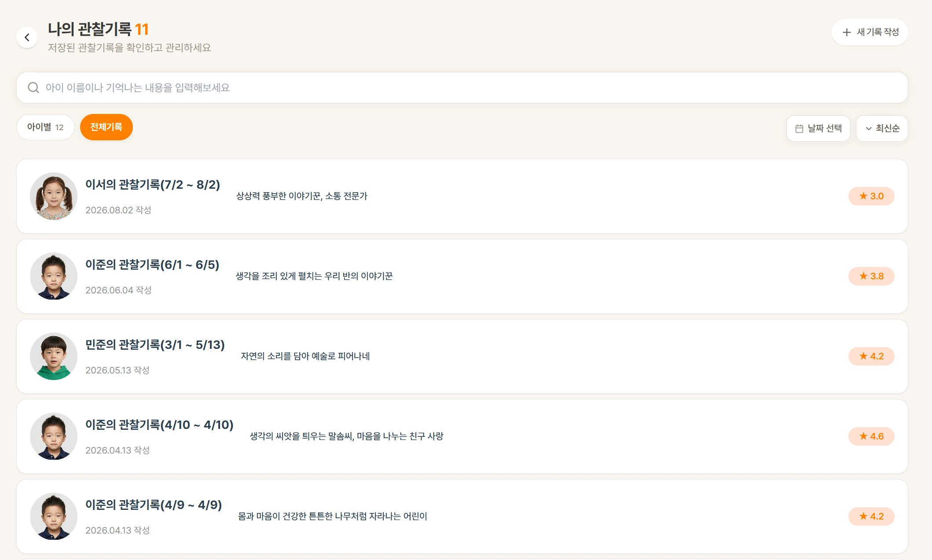Image resolution: width=932 pixels, height=560 pixels.
Task: Select the 전체기록 tab
Action: click(x=106, y=127)
